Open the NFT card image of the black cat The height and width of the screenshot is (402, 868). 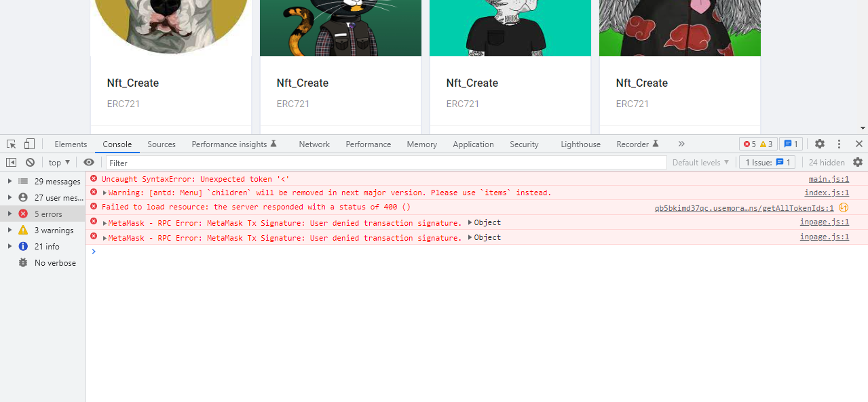click(341, 28)
